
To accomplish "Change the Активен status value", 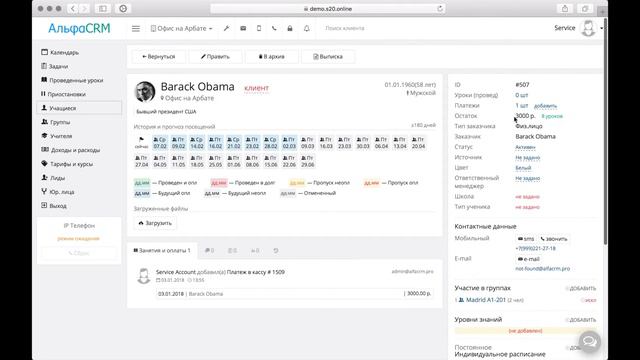I will click(x=525, y=147).
